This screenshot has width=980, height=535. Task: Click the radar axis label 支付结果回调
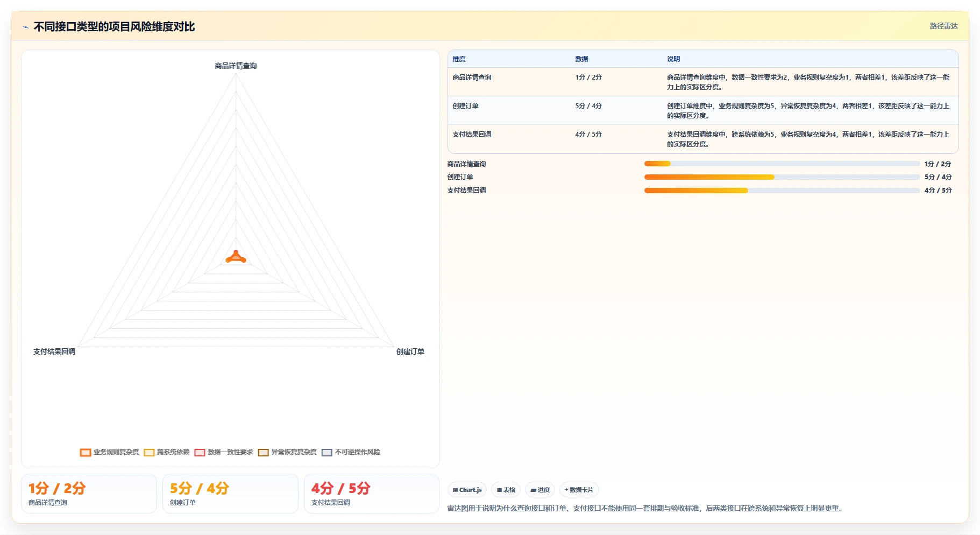(x=54, y=351)
